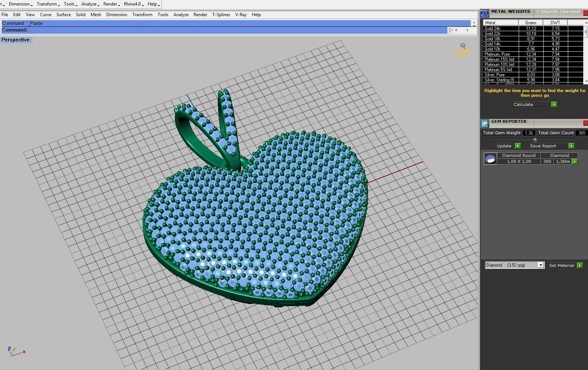
Task: Select the Silver, Sterling row
Action: click(x=533, y=80)
